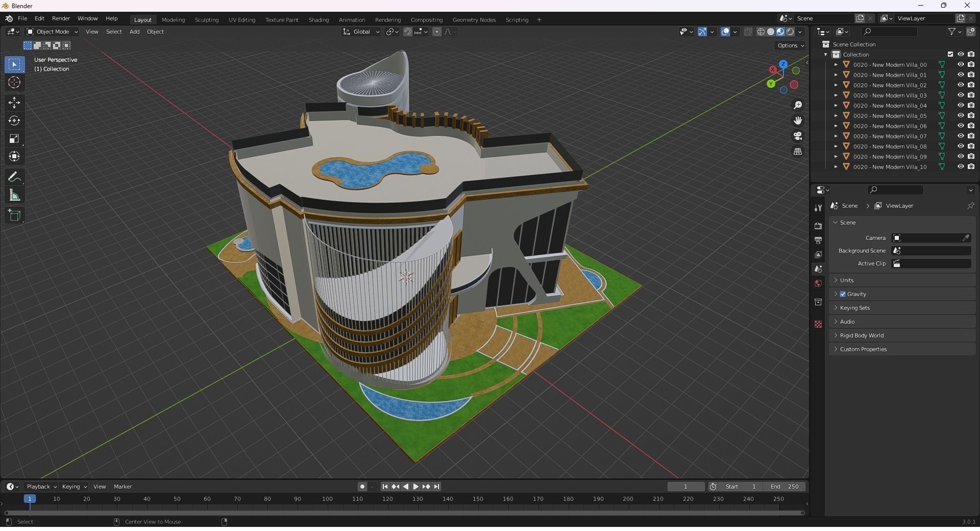Click the current frame number field
This screenshot has width=980, height=531.
685,487
